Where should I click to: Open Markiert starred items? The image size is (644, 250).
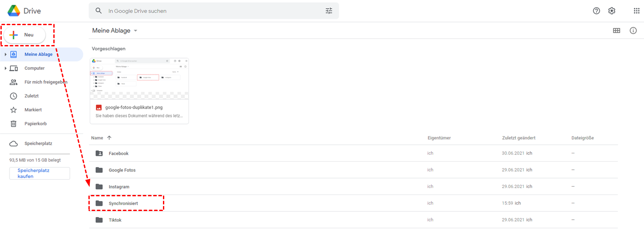(x=33, y=110)
